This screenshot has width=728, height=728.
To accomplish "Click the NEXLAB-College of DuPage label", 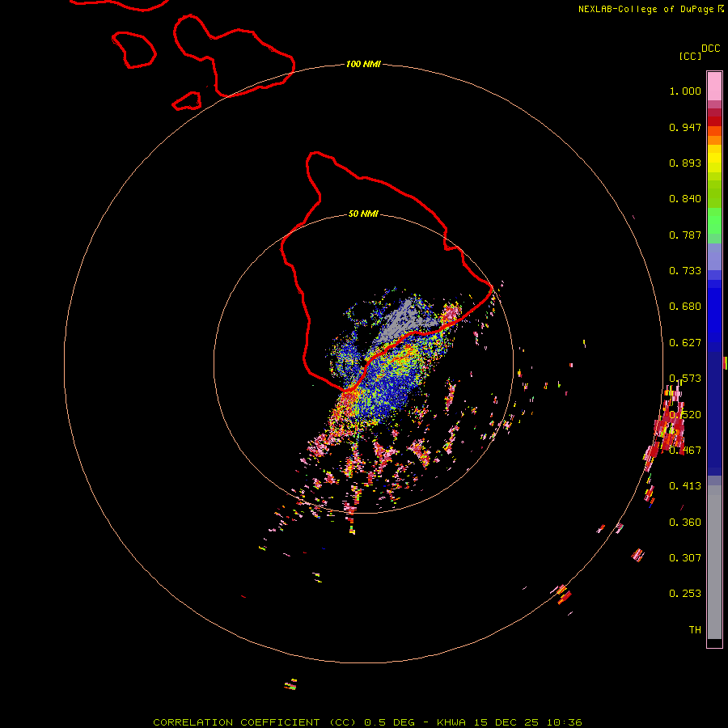I will click(645, 9).
